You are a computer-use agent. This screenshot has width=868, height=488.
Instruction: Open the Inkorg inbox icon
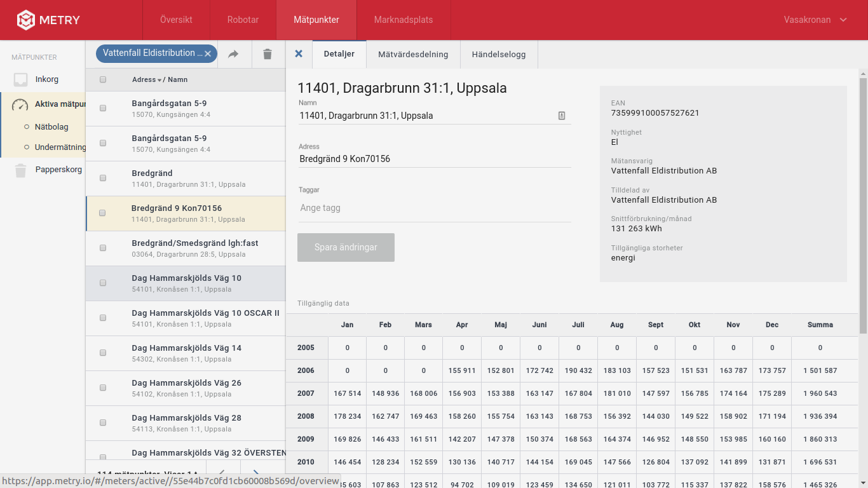(20, 79)
